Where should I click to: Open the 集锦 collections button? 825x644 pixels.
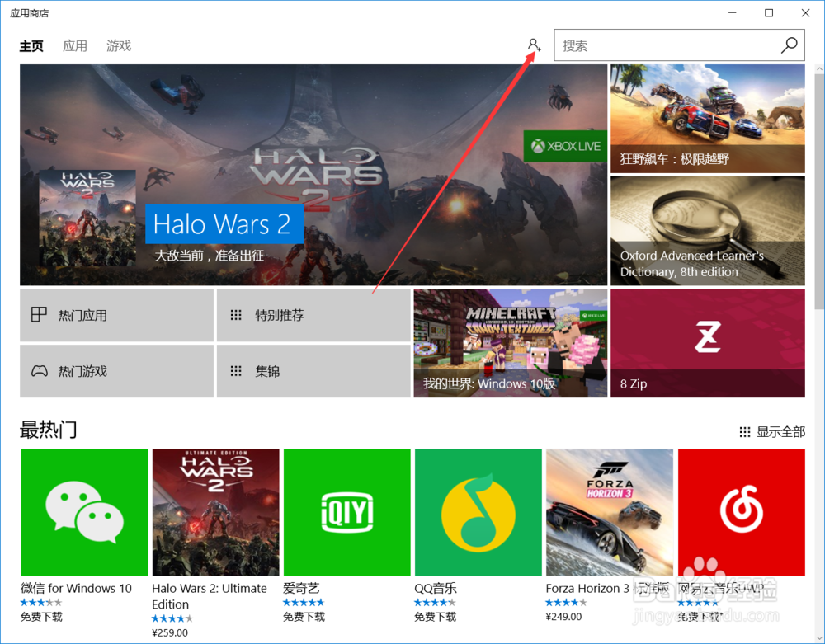[x=313, y=371]
